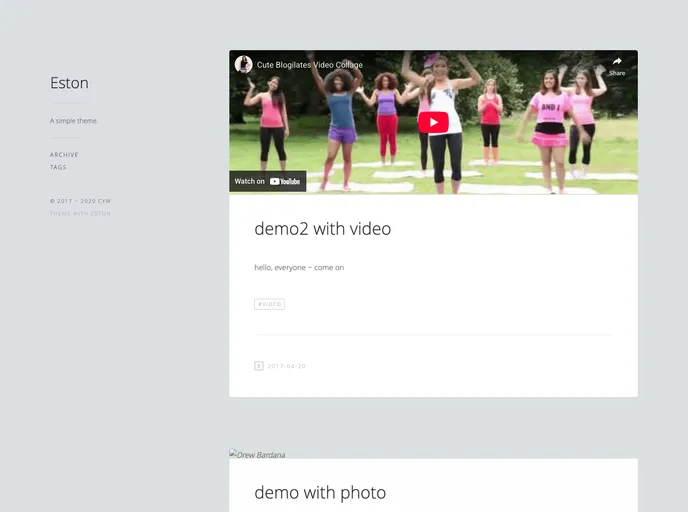The image size is (688, 512).
Task: Click the '© 2017 - 2020 CYW' copyright text
Action: (80, 201)
